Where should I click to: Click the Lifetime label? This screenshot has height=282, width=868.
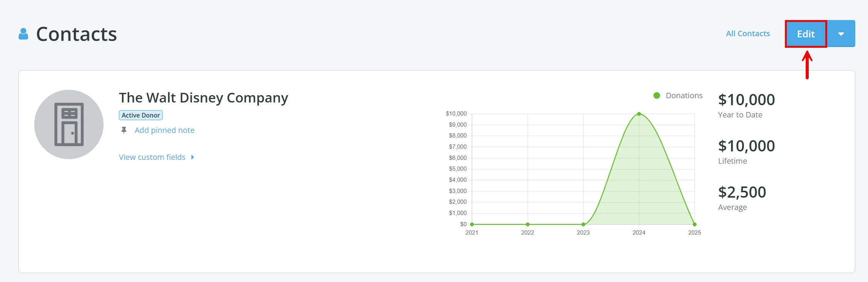click(x=733, y=161)
